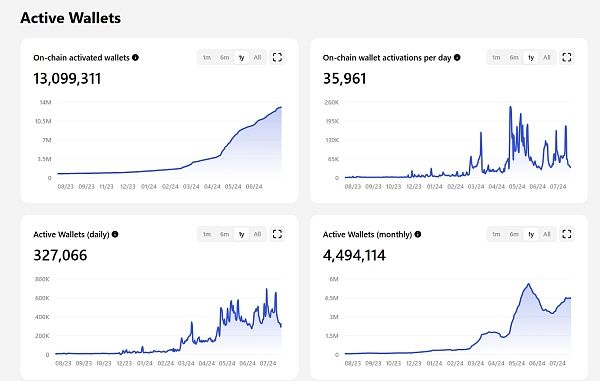Switch On-chain activated wallets chart to All

[257, 57]
